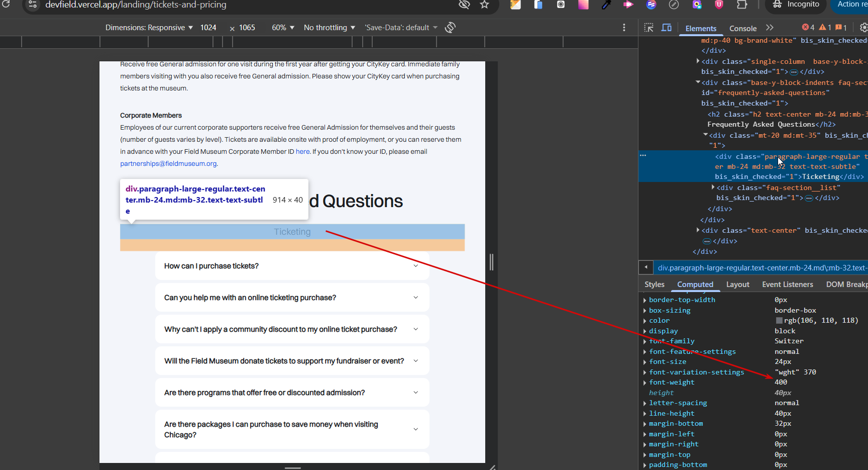Open the Styles pane tab
Image resolution: width=868 pixels, height=470 pixels.
(655, 285)
